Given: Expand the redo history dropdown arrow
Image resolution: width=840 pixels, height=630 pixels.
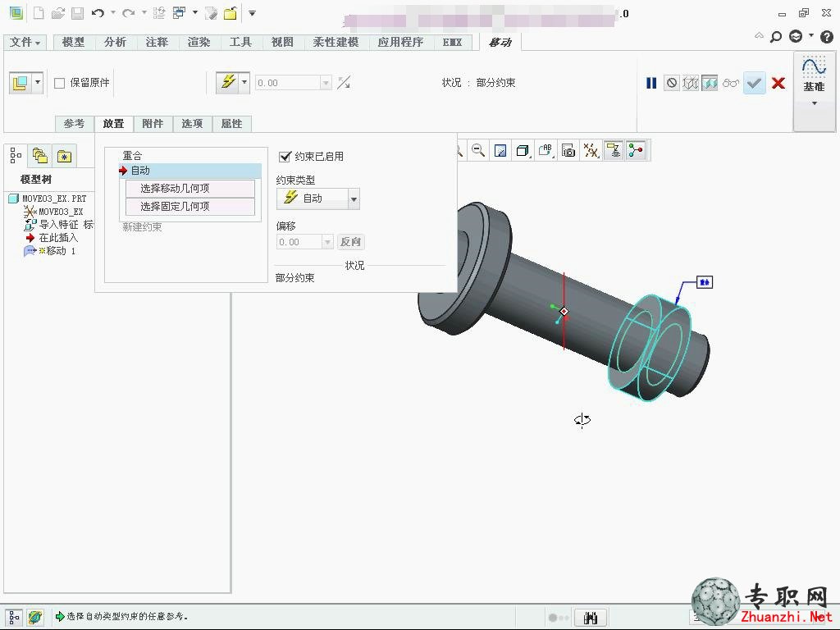Looking at the screenshot, I should click(x=144, y=13).
